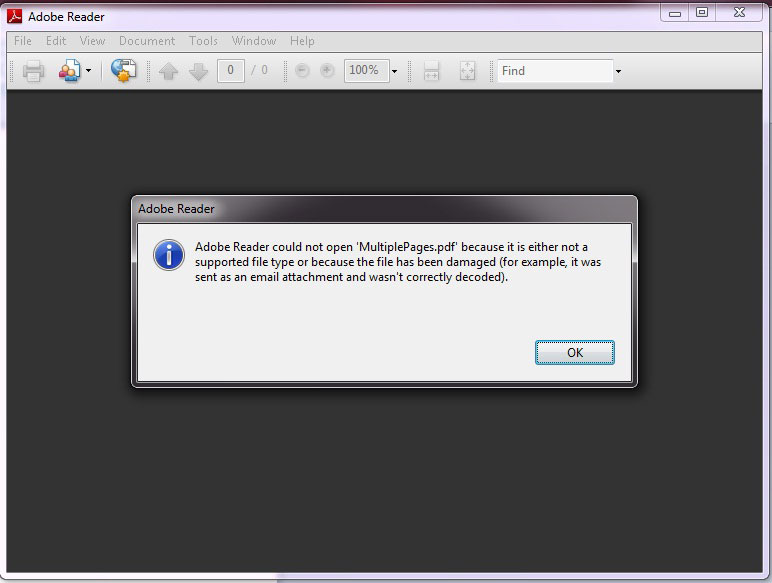Expand the Find options dropdown arrow

click(x=618, y=71)
